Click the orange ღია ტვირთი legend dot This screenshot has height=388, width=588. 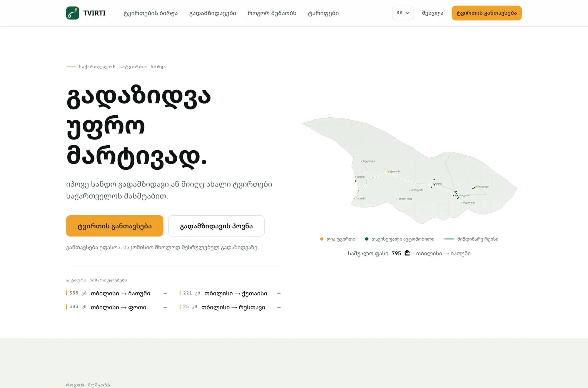tap(322, 239)
